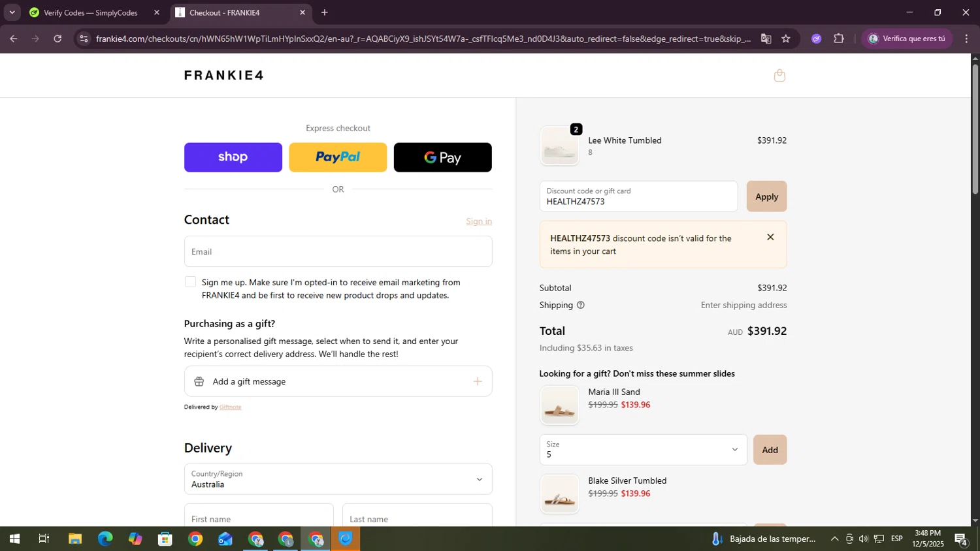Dismiss the invalid discount code message
Image resolution: width=980 pixels, height=551 pixels.
tap(770, 238)
